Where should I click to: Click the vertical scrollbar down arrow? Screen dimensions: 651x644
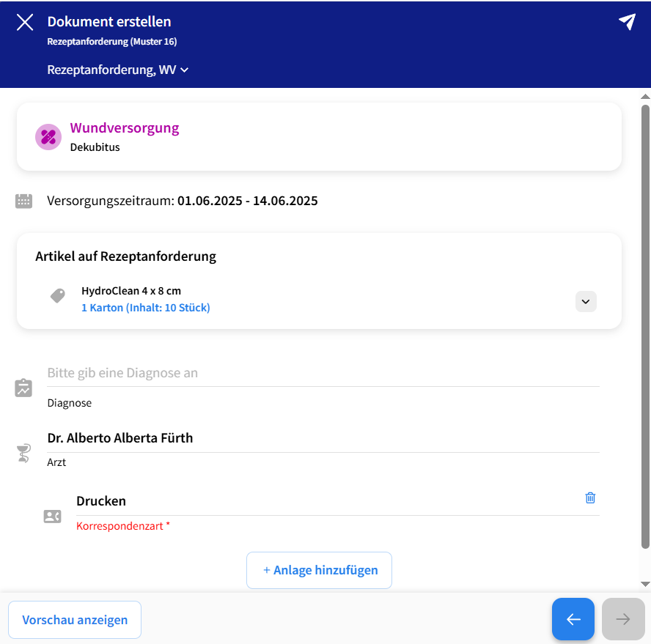(x=645, y=584)
